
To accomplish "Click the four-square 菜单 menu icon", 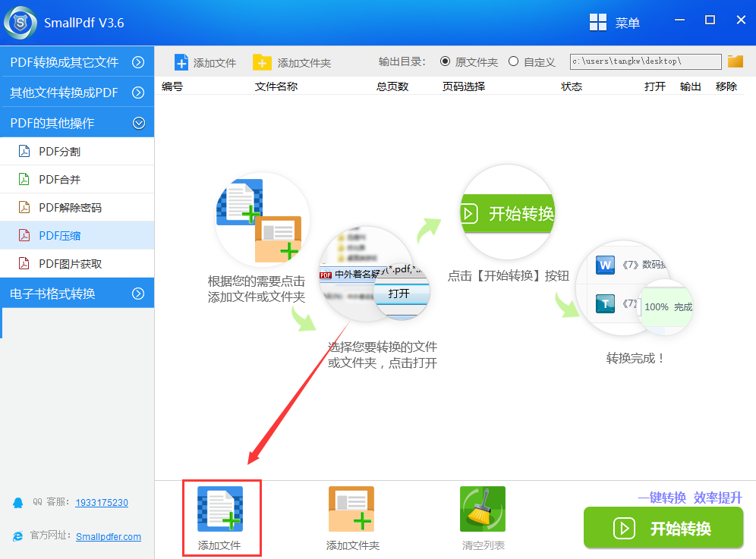I will point(599,23).
